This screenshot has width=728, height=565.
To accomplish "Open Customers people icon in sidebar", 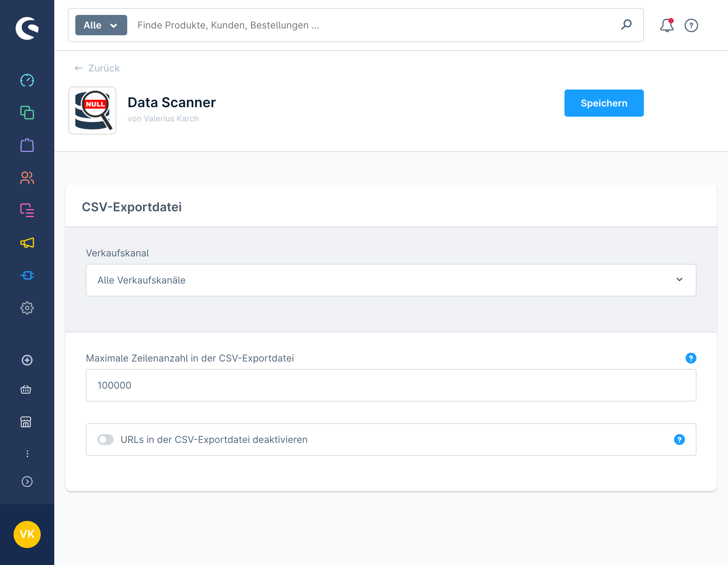I will click(x=27, y=178).
